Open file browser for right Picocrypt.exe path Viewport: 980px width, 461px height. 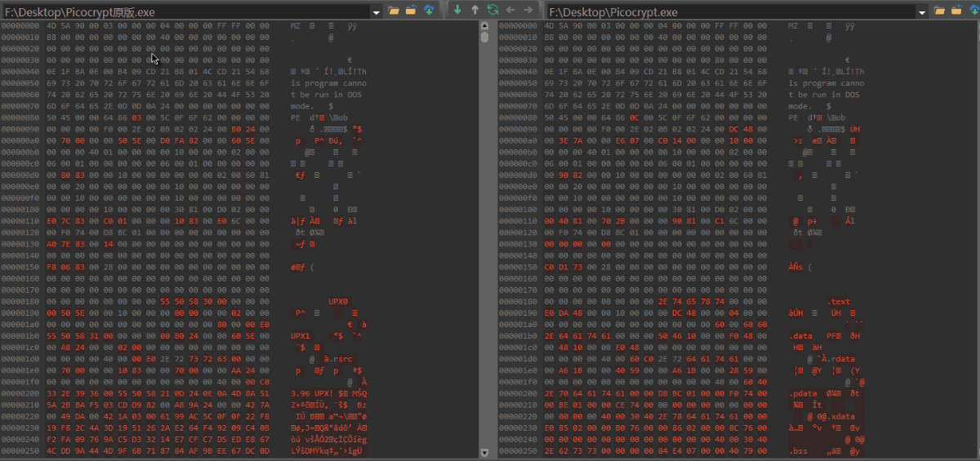pos(939,11)
